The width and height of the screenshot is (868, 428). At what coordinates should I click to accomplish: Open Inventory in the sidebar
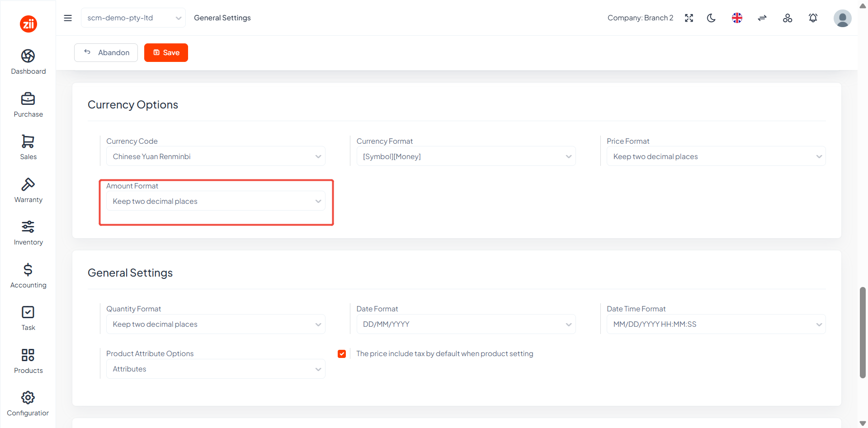pos(28,233)
